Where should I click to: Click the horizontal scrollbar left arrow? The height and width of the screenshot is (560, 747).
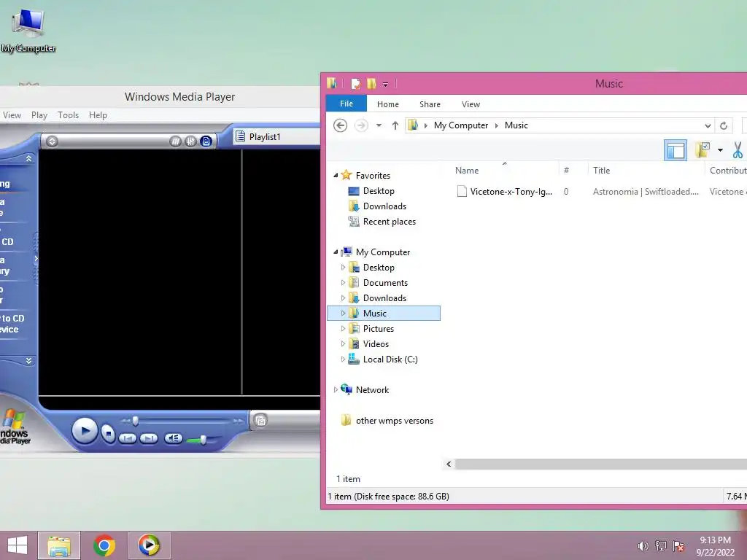click(x=449, y=464)
